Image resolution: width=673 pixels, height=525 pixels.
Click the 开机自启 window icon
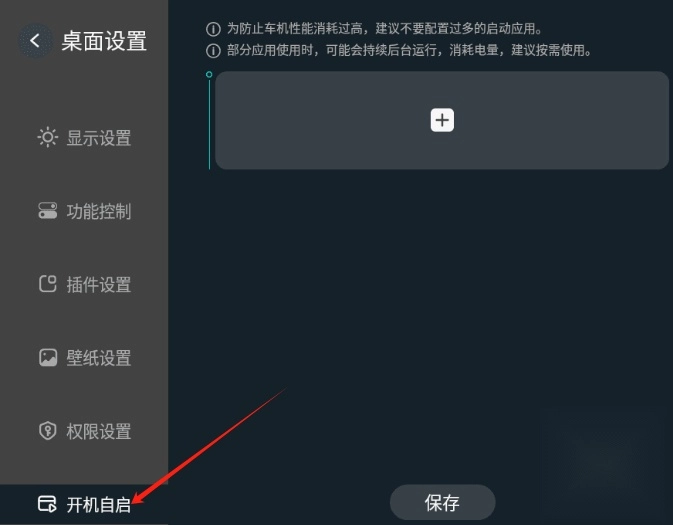pos(47,504)
